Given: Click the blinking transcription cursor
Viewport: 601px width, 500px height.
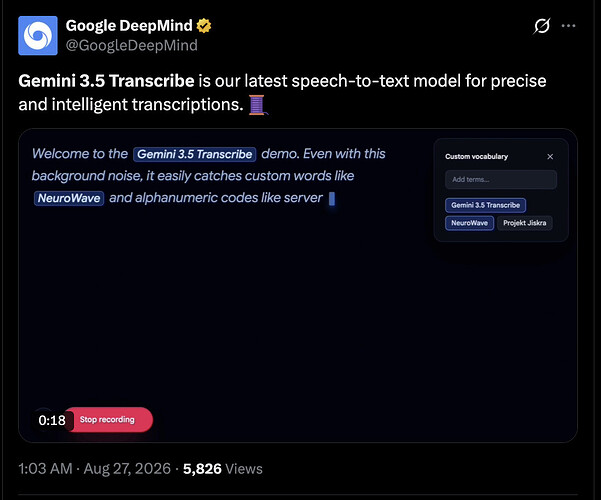Looking at the screenshot, I should (332, 199).
